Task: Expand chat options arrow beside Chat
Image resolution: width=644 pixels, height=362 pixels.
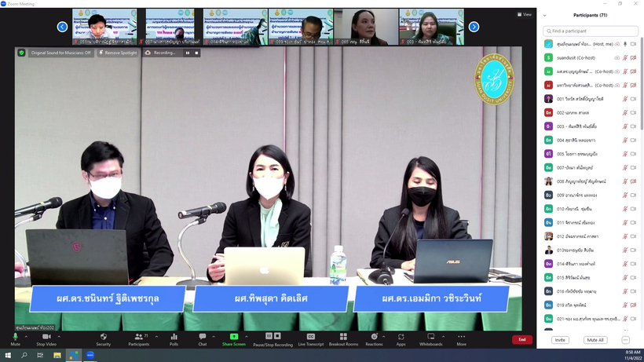Action: [213, 337]
